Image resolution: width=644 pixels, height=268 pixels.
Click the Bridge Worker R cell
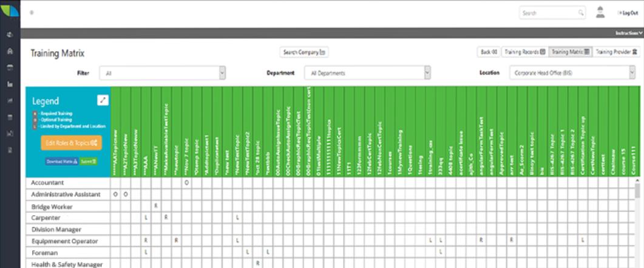pos(156,205)
